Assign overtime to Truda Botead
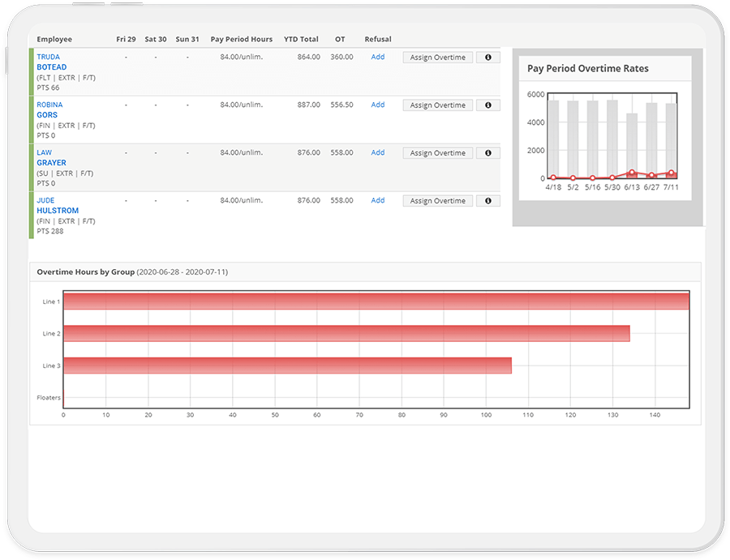 pos(438,58)
